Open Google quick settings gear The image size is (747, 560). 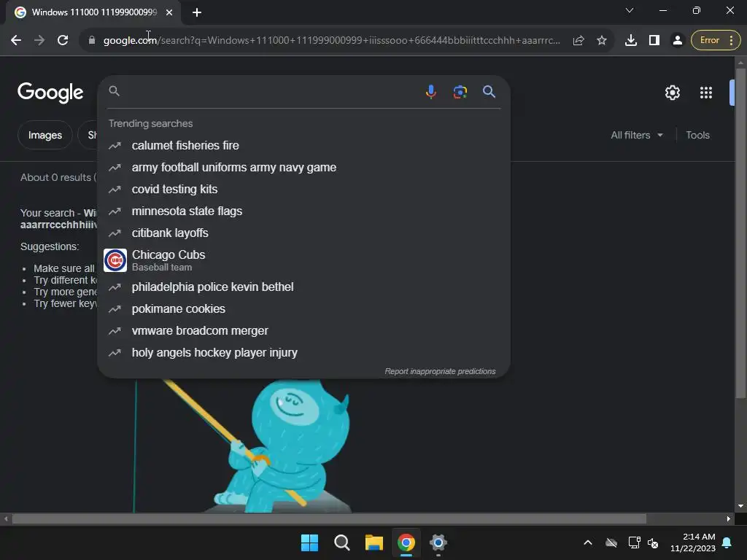coord(672,93)
